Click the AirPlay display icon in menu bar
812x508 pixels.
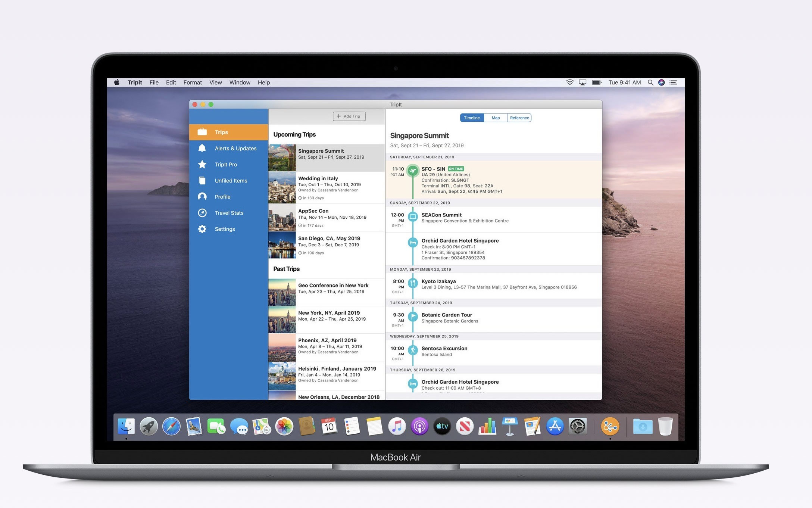583,82
